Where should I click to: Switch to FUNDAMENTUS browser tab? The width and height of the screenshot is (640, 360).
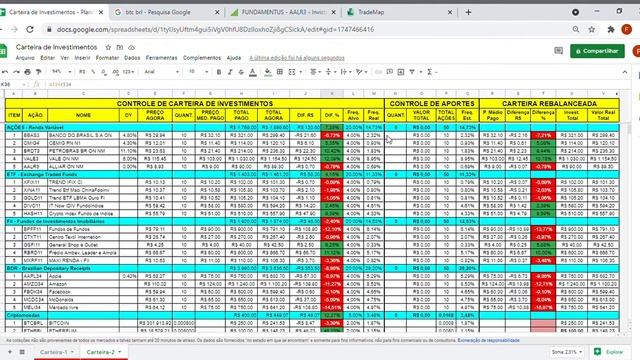(x=283, y=12)
